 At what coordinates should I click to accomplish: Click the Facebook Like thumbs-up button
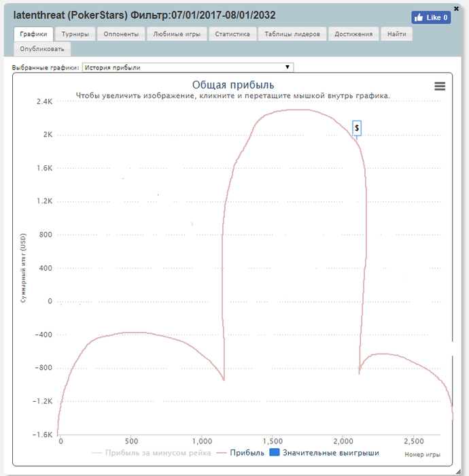click(x=431, y=18)
